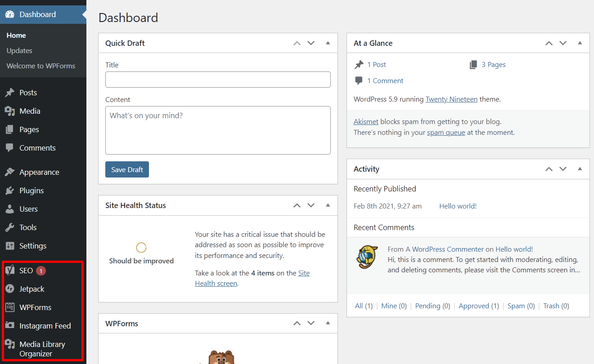594x364 pixels.
Task: Filter comments by Trash (0)
Action: (x=556, y=306)
